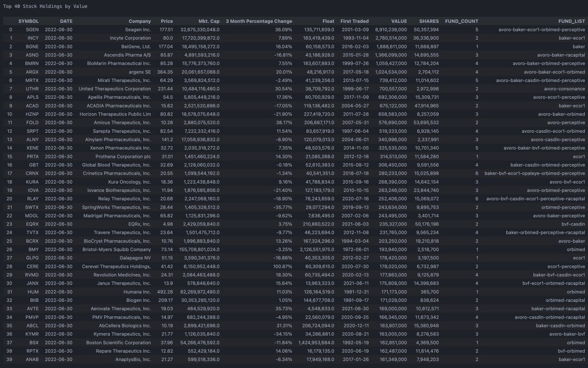Select the RVMD symbol cell
Screen dimensions: 588x368
pos(31,274)
